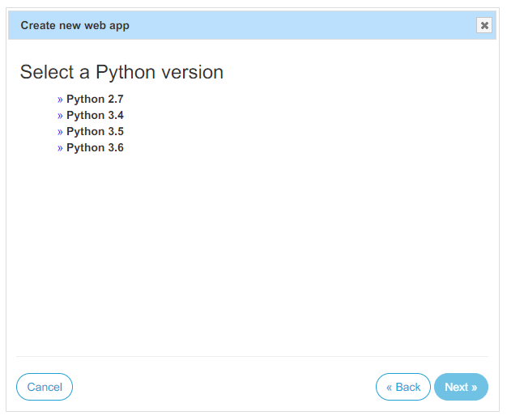Click the 'Create new web app' title text

pyautogui.click(x=75, y=25)
